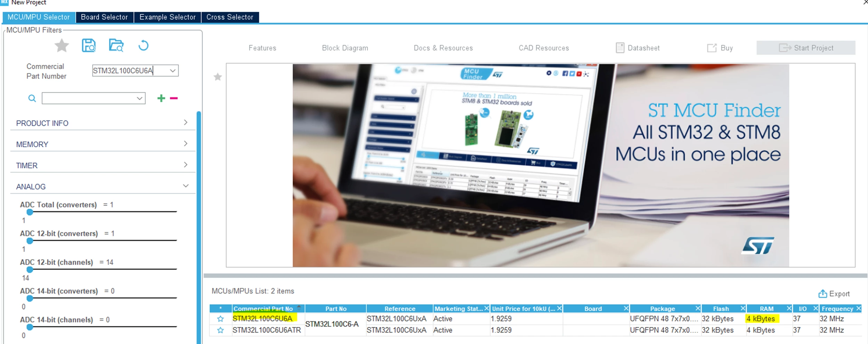Click the magnifier search icon
The image size is (868, 344).
(x=32, y=98)
